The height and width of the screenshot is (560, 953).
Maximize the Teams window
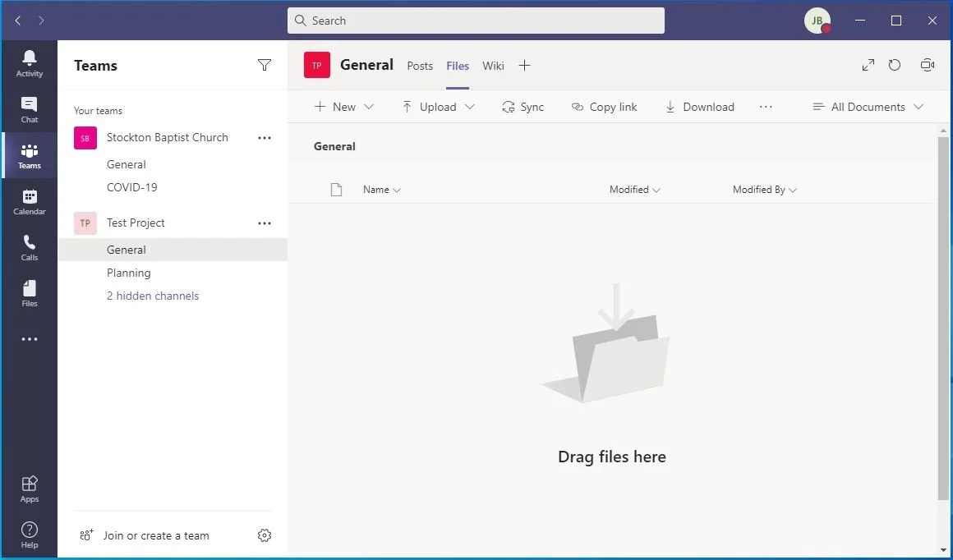point(895,21)
